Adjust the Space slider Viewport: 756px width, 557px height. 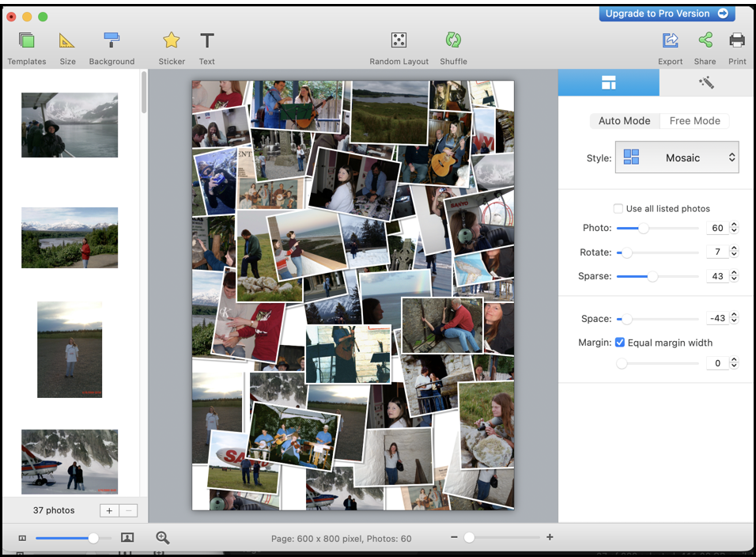point(626,319)
